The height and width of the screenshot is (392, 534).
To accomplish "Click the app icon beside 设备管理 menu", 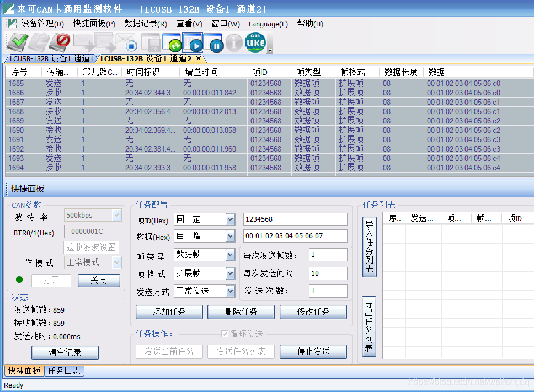I will click(x=12, y=24).
